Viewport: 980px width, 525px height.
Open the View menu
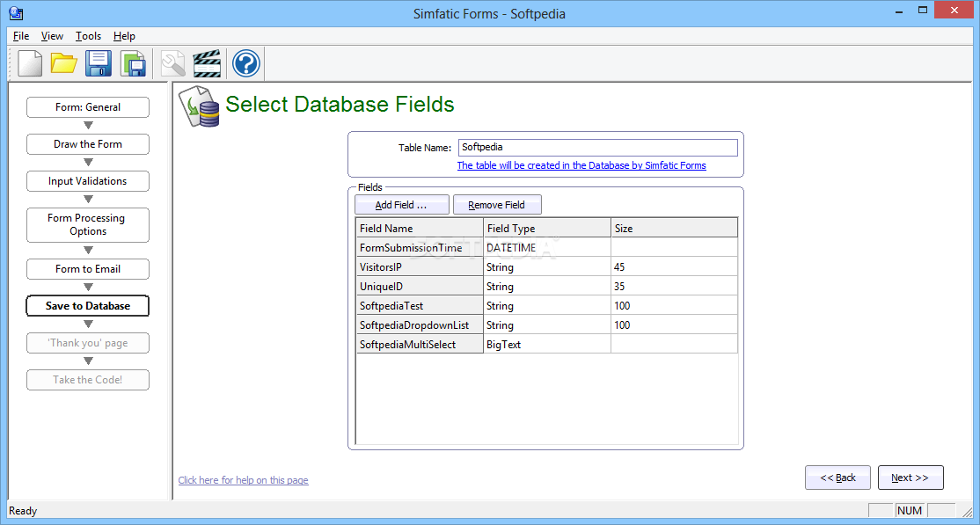(x=53, y=36)
